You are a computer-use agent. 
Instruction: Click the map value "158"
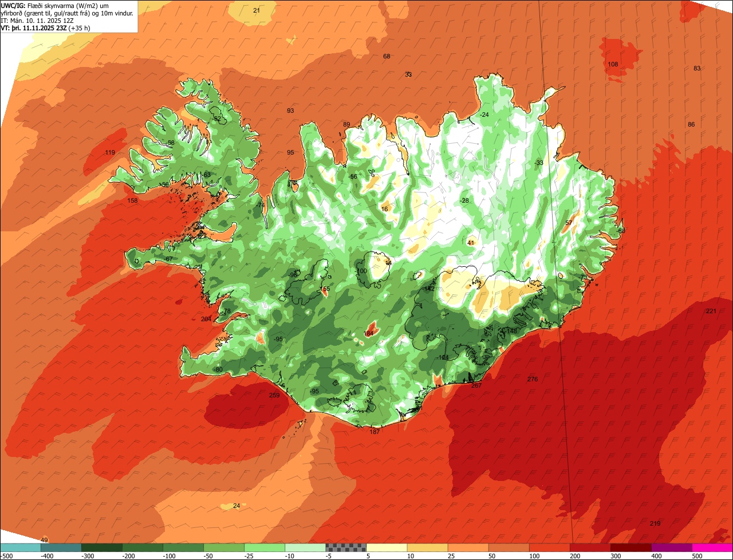pyautogui.click(x=133, y=200)
